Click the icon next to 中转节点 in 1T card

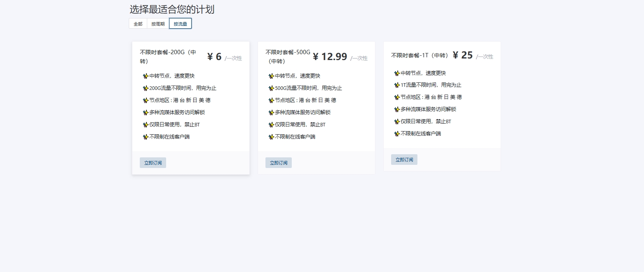397,73
